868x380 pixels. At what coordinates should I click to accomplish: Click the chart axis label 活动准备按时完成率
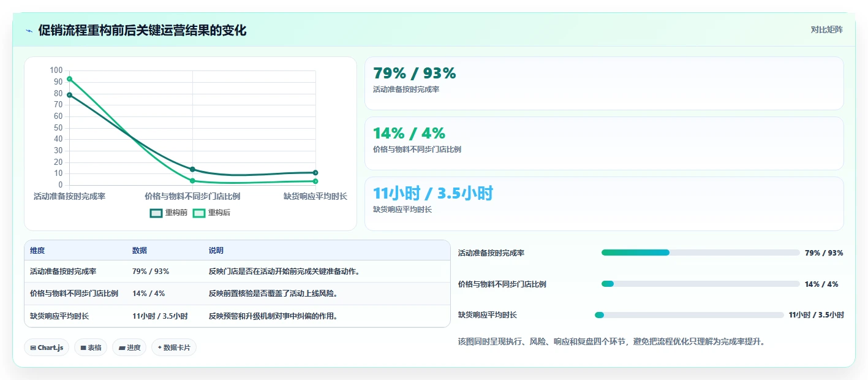(x=70, y=196)
